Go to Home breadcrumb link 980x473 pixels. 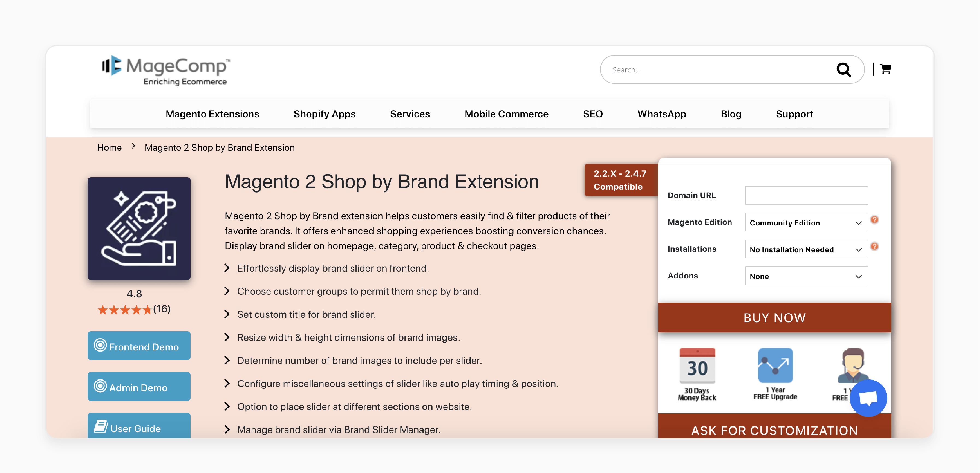[x=109, y=147]
